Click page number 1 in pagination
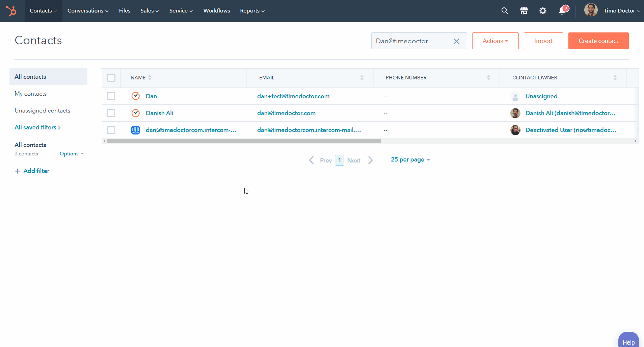Screen dimensions: 644x347 click(340, 160)
